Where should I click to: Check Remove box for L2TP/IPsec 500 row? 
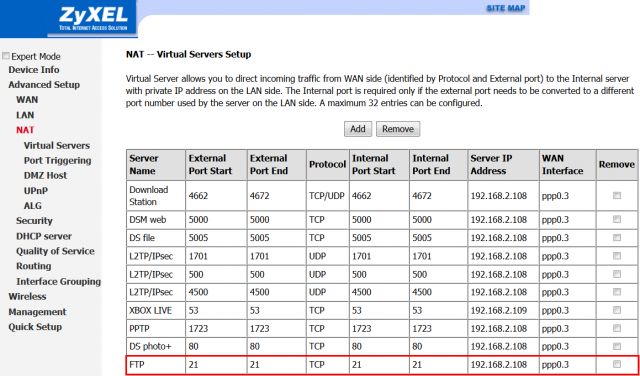[x=617, y=274]
